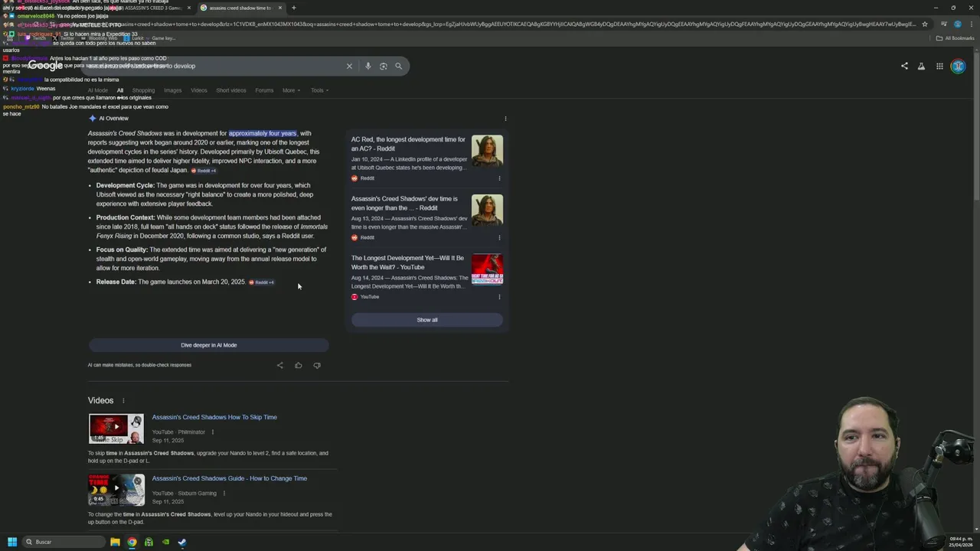Screen dimensions: 980x551
Task: Expand the More search filters dropdown
Action: (x=291, y=90)
